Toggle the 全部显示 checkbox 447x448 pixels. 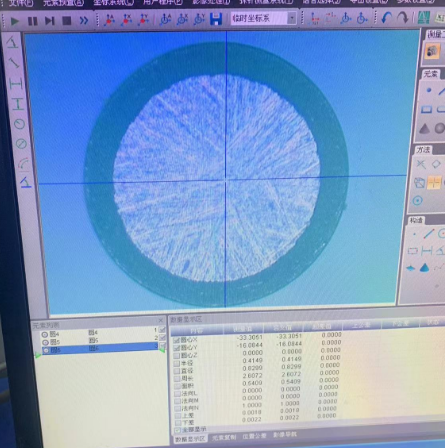[178, 430]
